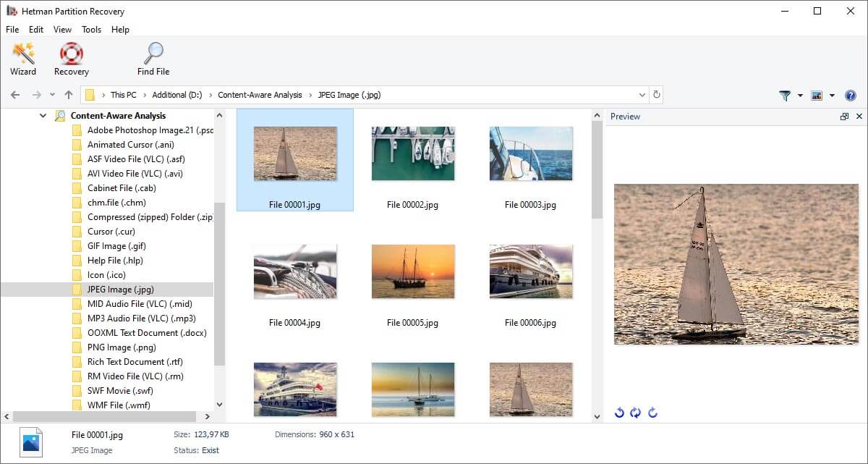868x464 pixels.
Task: Launch the Wizard tool
Action: [x=23, y=59]
